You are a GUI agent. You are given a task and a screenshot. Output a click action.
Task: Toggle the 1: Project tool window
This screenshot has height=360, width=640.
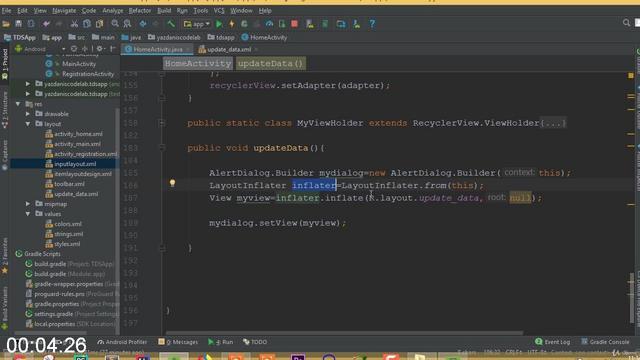tap(5, 64)
